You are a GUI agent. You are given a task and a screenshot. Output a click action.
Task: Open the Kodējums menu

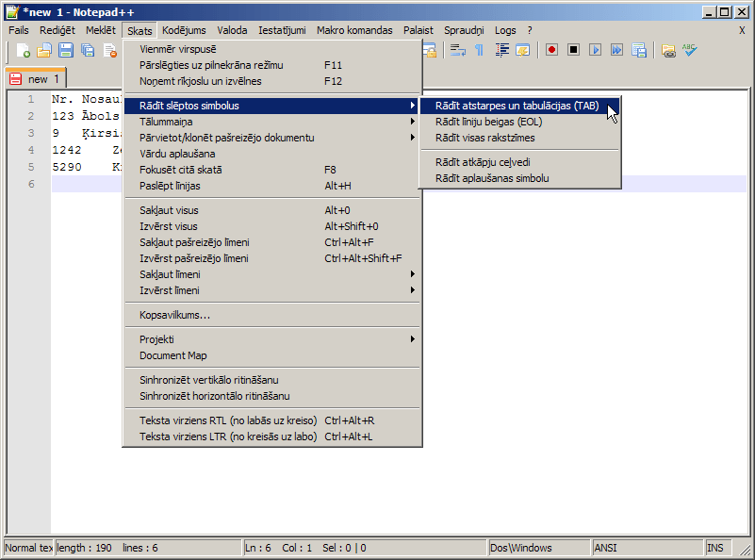184,30
